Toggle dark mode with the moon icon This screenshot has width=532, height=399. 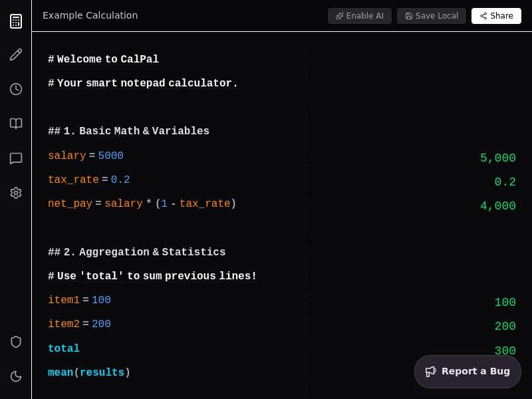[x=16, y=376]
